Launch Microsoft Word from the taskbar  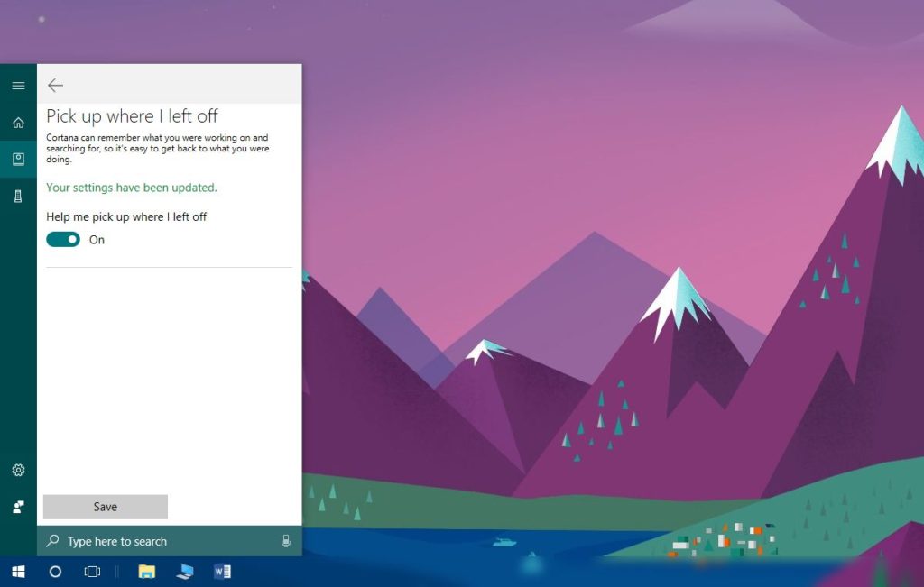pyautogui.click(x=221, y=571)
